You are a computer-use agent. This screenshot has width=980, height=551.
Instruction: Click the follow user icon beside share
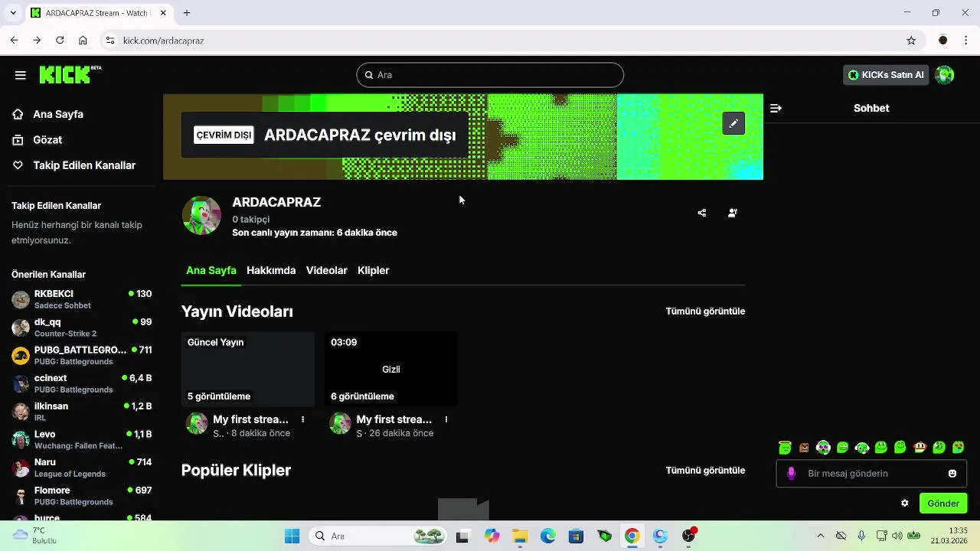click(x=733, y=213)
